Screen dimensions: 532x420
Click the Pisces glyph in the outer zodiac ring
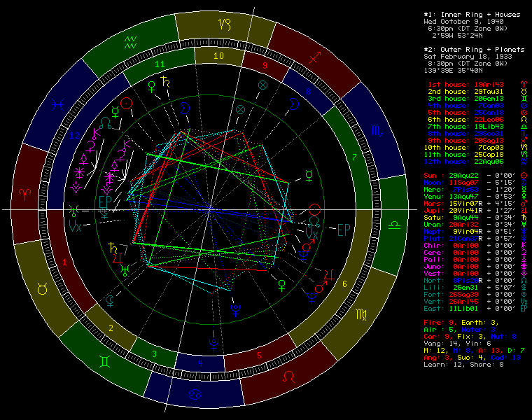click(57, 105)
